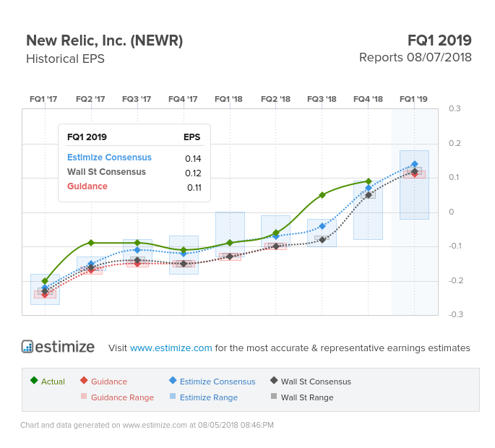Click the FQ3 '18 Wall St consensus gray point
The height and width of the screenshot is (448, 495).
point(322,240)
